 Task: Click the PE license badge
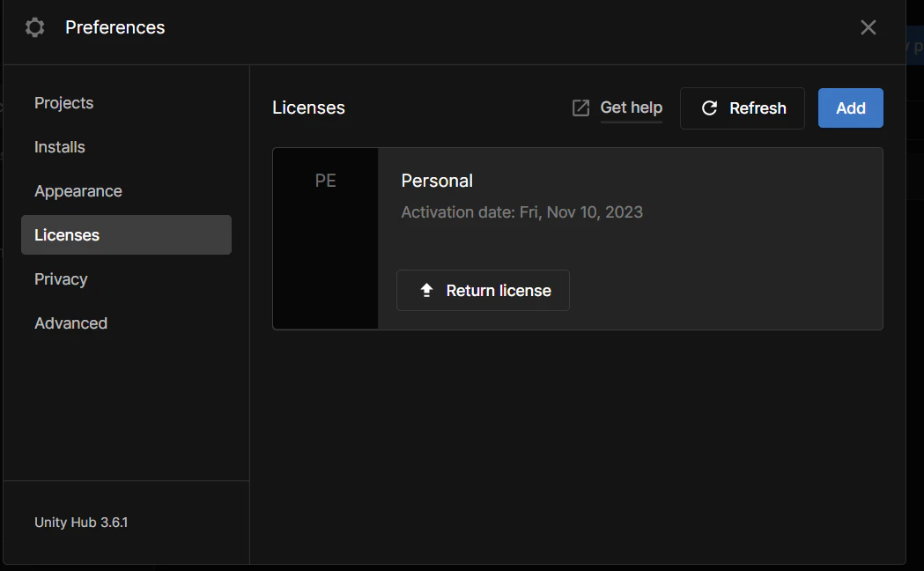coord(326,182)
